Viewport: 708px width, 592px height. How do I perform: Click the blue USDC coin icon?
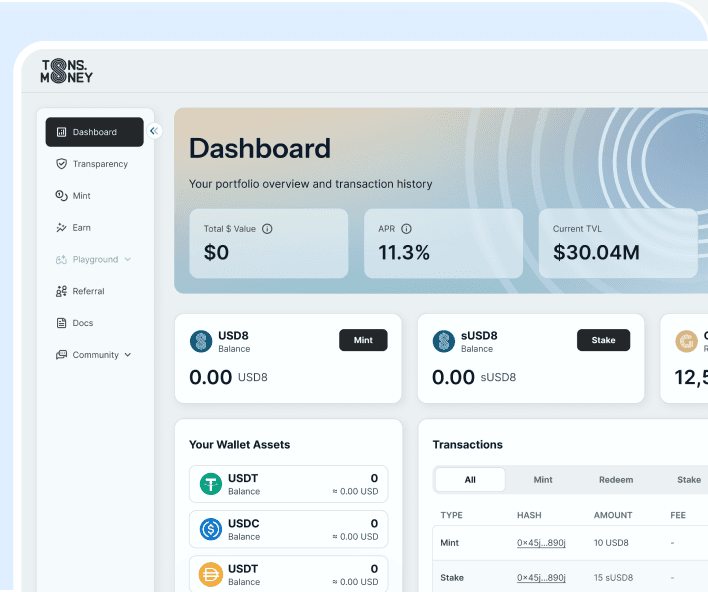211,529
